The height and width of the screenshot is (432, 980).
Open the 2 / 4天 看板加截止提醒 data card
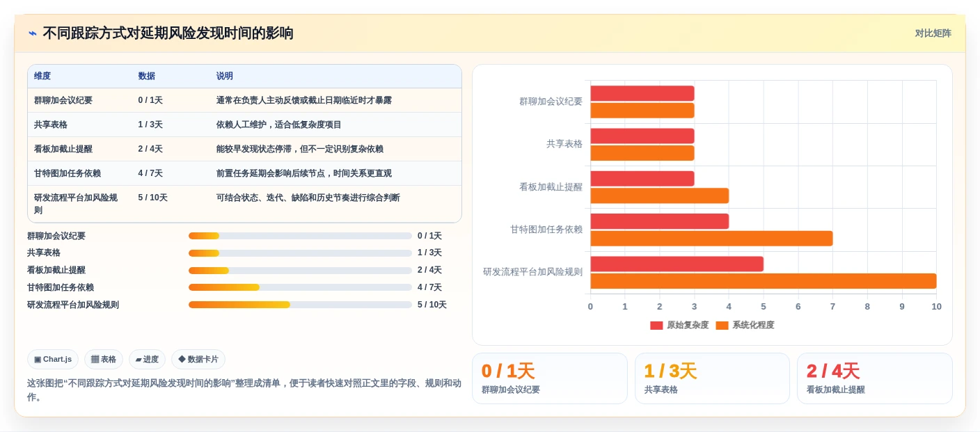tap(875, 378)
